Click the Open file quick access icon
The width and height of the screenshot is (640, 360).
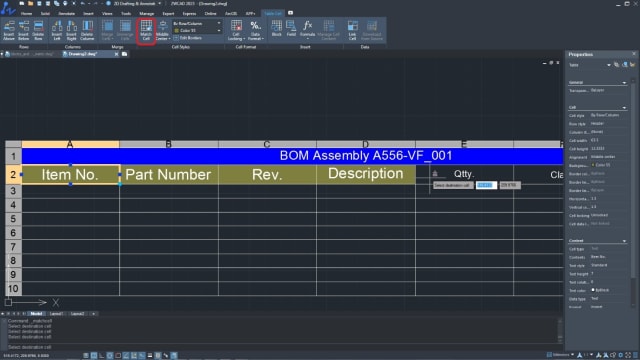[30, 3]
